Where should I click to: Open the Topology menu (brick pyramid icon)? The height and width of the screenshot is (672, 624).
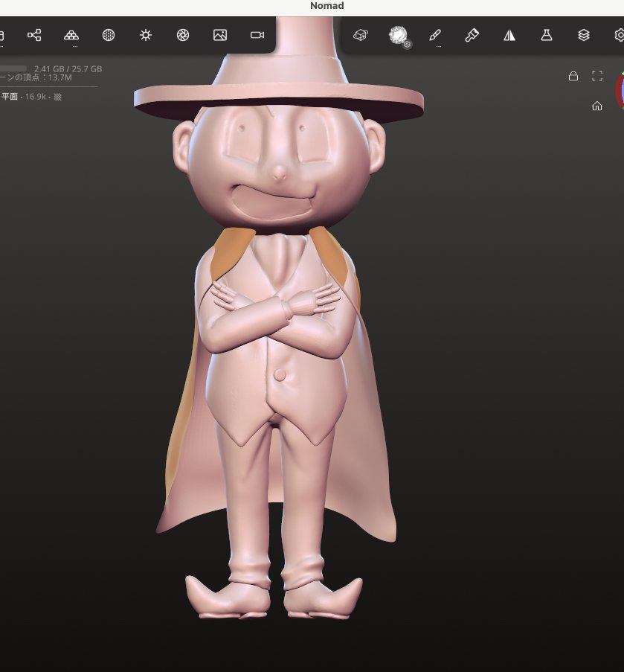coord(71,35)
